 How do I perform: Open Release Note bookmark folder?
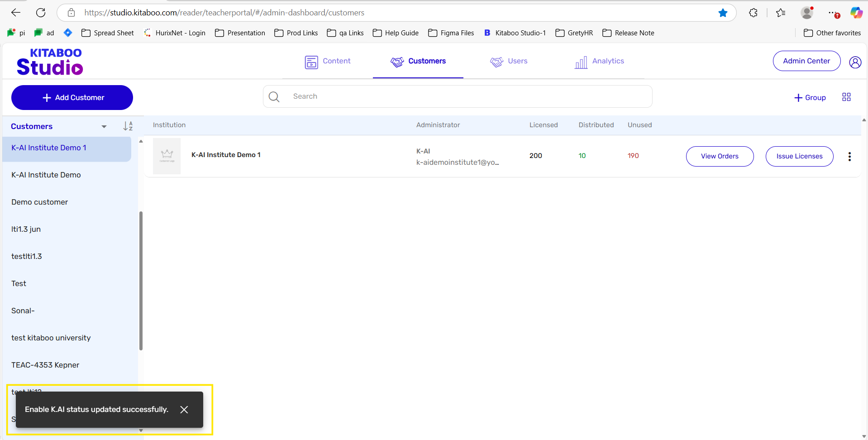tap(628, 33)
